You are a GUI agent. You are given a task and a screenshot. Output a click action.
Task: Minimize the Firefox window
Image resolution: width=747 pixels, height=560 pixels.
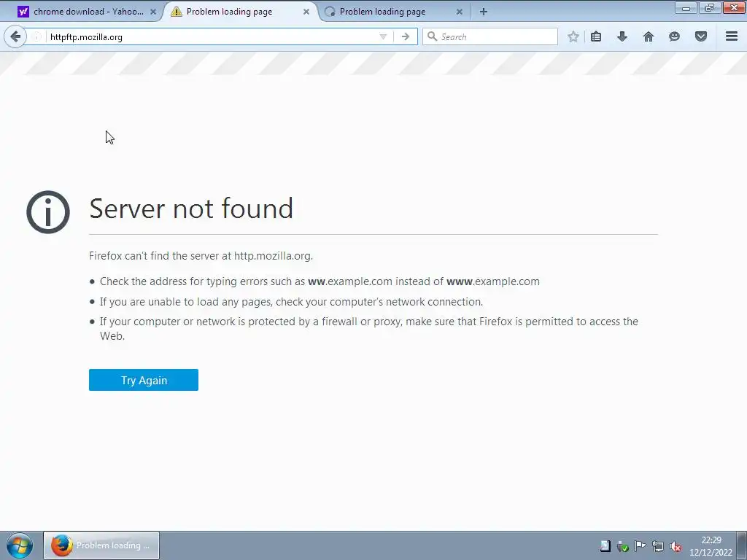coord(686,7)
